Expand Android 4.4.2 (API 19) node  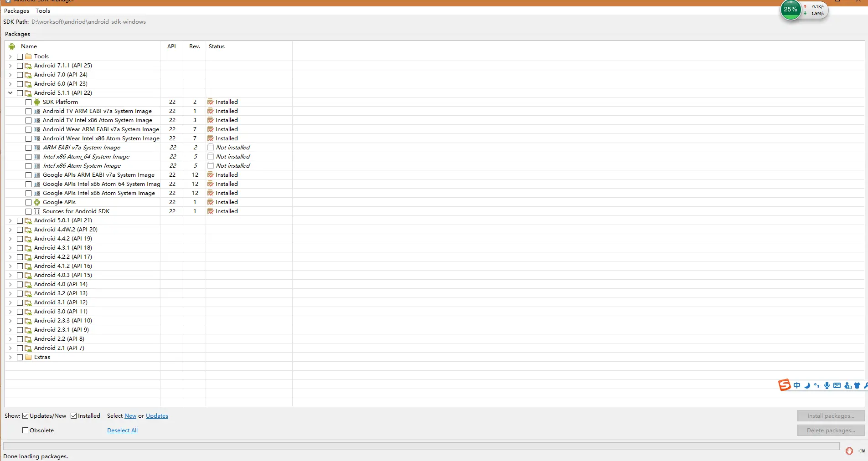coord(10,239)
